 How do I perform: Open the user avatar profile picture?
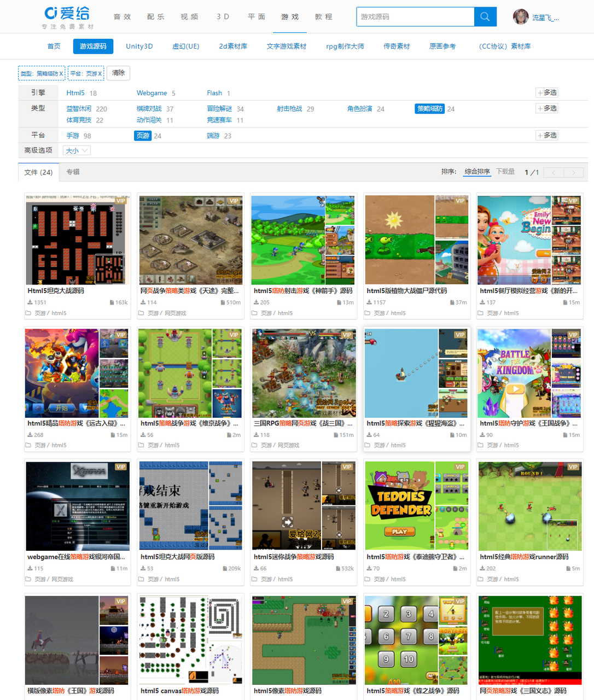tap(521, 17)
